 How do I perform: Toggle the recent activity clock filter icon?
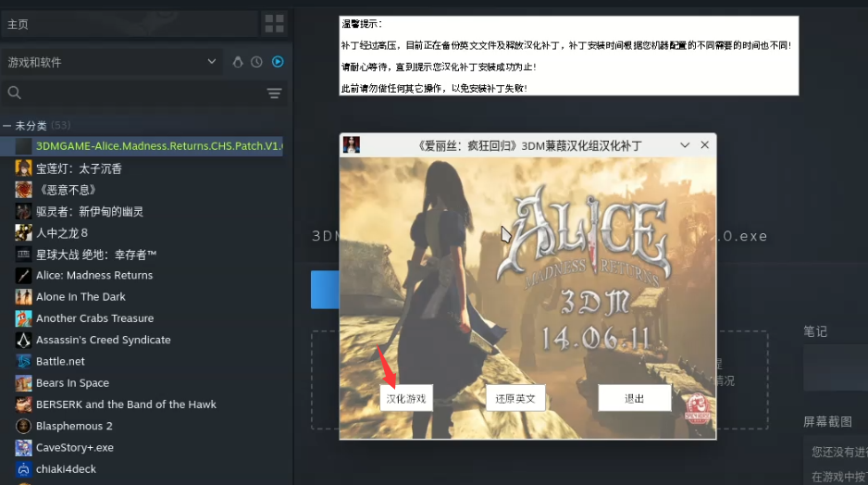pyautogui.click(x=256, y=62)
